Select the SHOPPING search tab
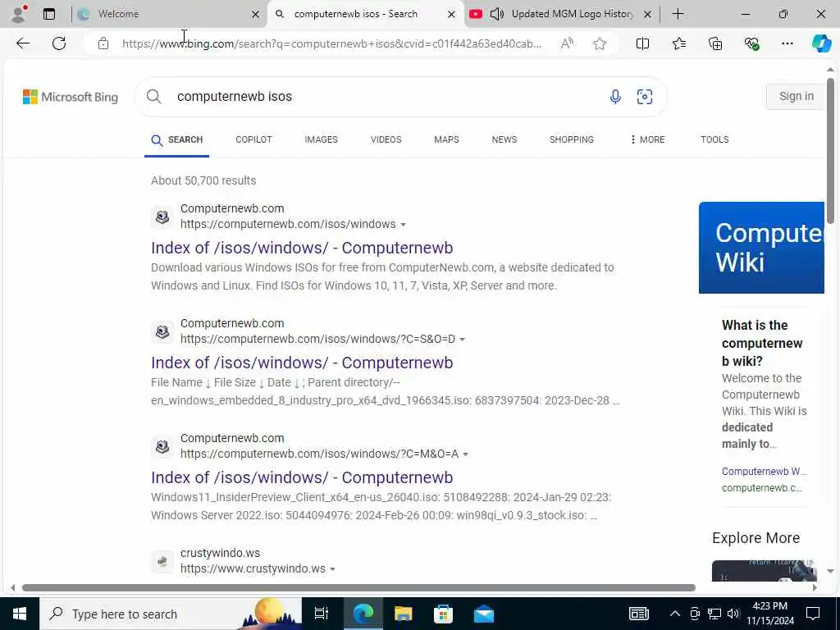Image resolution: width=840 pixels, height=630 pixels. click(x=572, y=139)
